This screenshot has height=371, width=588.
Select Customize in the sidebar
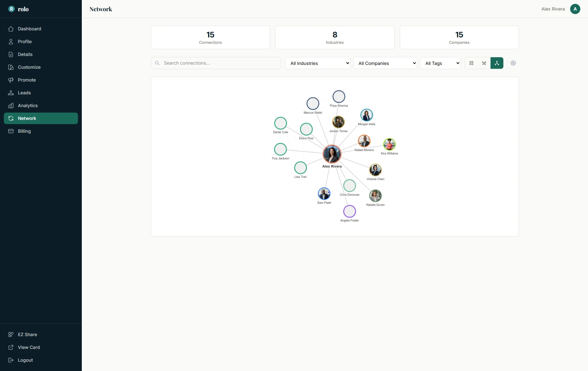tap(41, 67)
